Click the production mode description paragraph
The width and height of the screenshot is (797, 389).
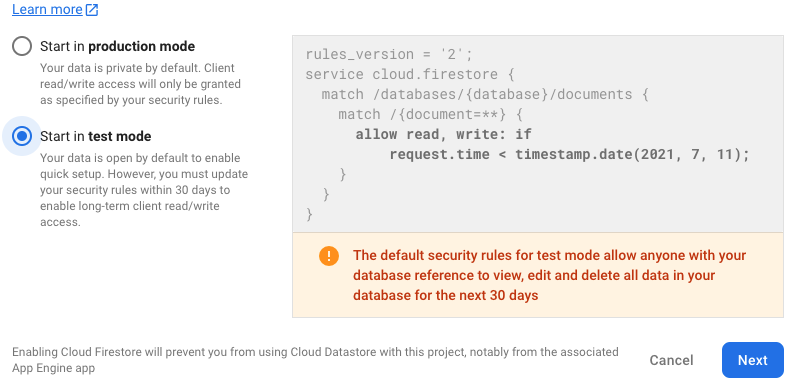click(140, 84)
